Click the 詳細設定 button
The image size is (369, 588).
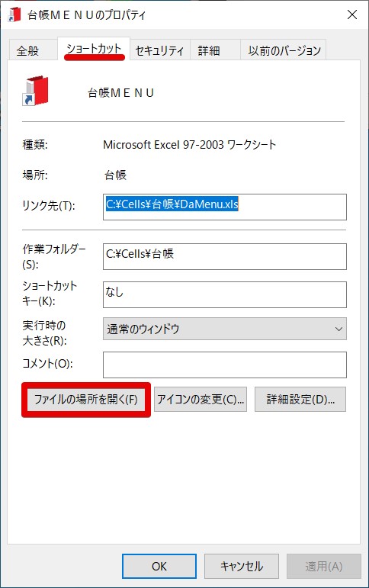[300, 400]
